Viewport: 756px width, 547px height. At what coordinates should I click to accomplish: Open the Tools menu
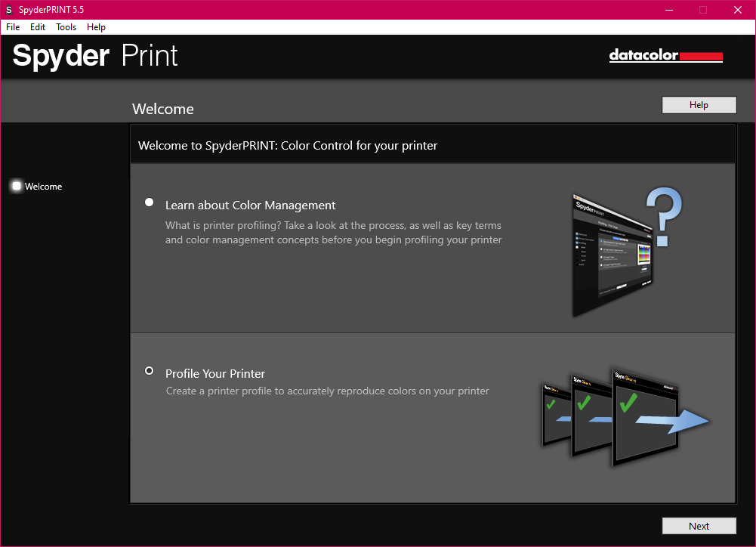(66, 27)
